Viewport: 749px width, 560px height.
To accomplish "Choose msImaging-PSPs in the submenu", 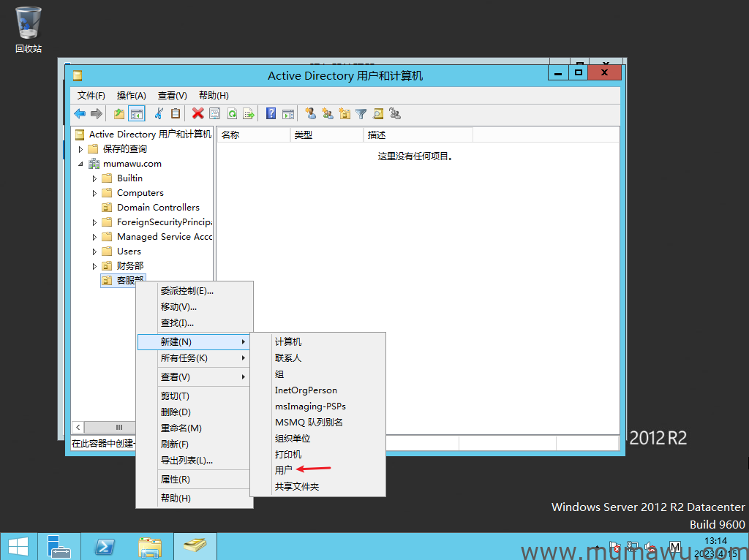I will pyautogui.click(x=317, y=406).
